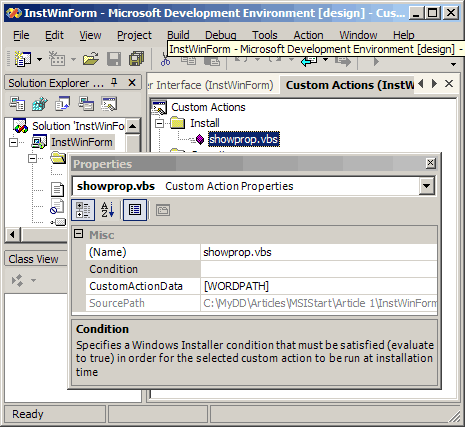
Task: Click the CustomActionData value [WORDPATH]
Action: click(x=319, y=286)
